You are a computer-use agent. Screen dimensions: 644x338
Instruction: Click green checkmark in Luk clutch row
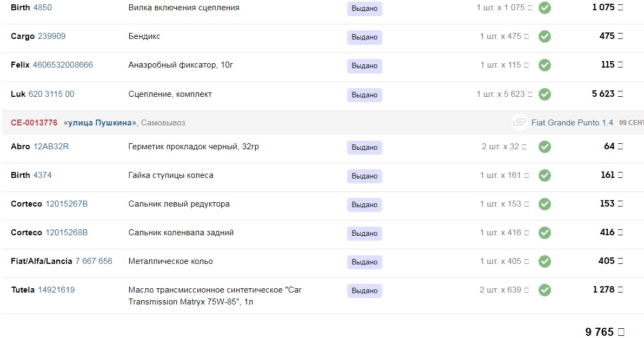coord(545,95)
